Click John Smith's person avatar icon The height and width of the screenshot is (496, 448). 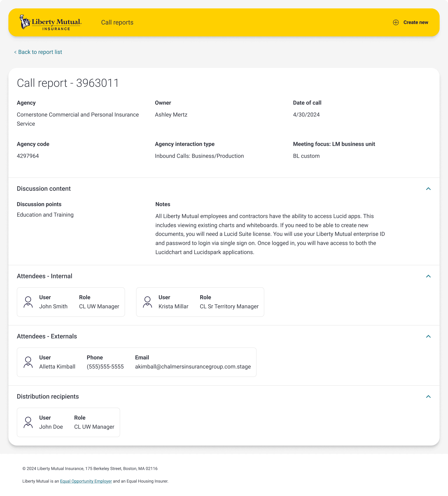28,302
